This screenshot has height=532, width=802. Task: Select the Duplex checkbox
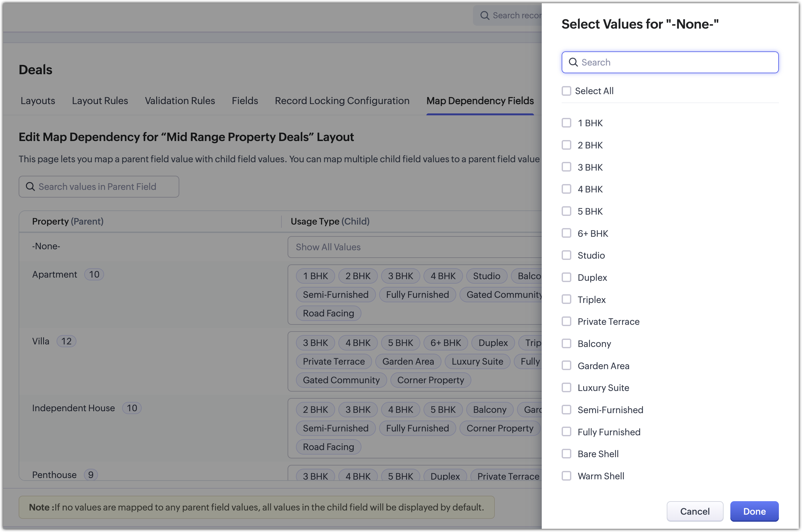coord(566,277)
